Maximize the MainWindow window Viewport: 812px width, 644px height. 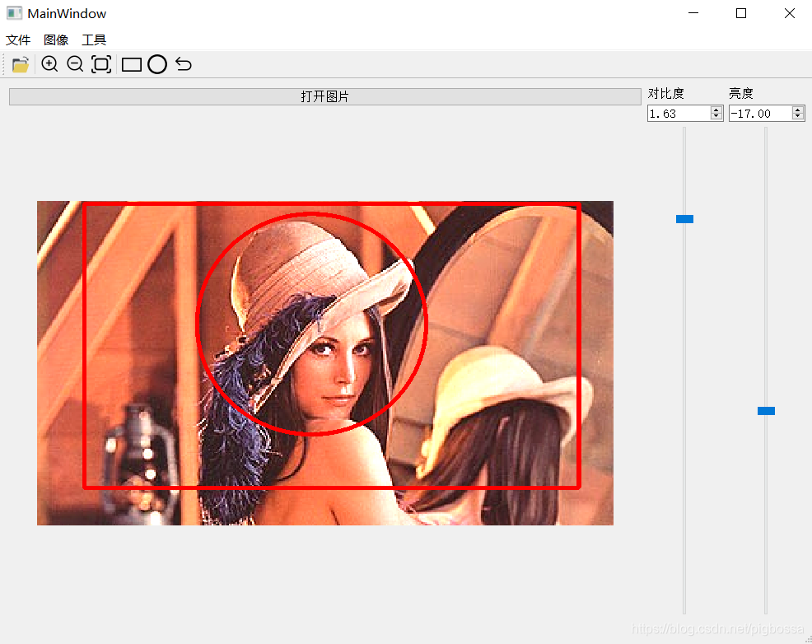pyautogui.click(x=741, y=13)
